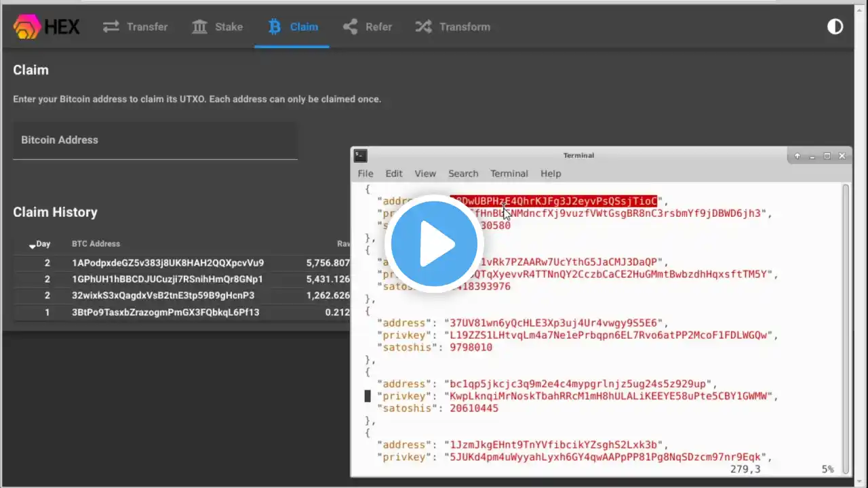Switch to the Stake tab
The width and height of the screenshot is (868, 488).
tap(217, 27)
